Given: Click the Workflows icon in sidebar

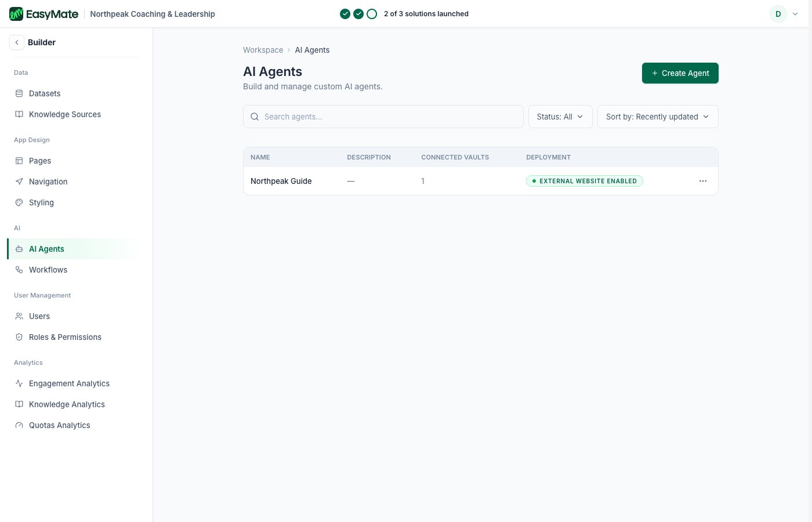Looking at the screenshot, I should tap(19, 270).
